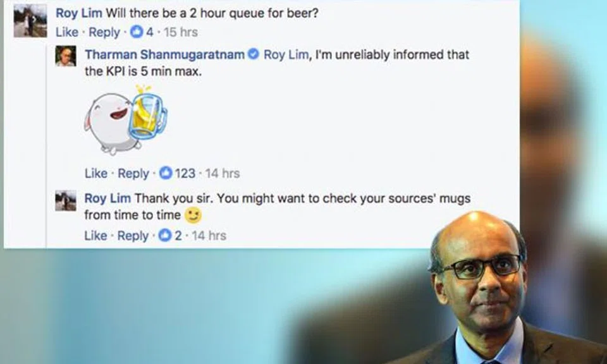Like Roy Lim's beer queue comment
Image resolution: width=607 pixels, height=364 pixels.
[x=67, y=32]
